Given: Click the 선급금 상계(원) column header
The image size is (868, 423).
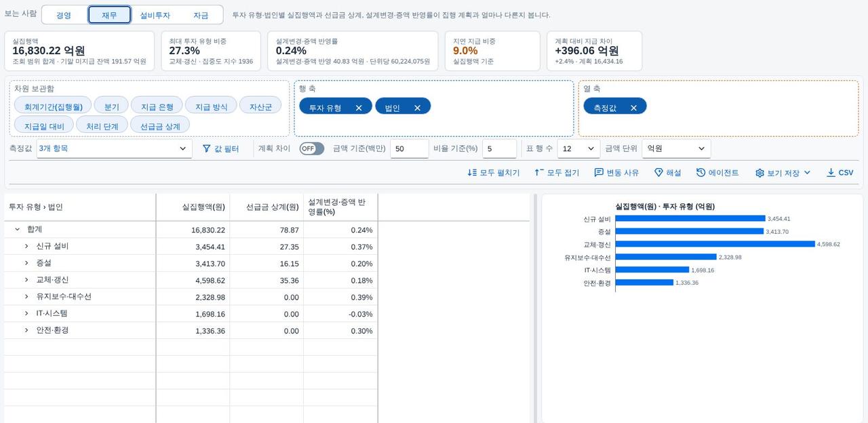Looking at the screenshot, I should (x=267, y=207).
